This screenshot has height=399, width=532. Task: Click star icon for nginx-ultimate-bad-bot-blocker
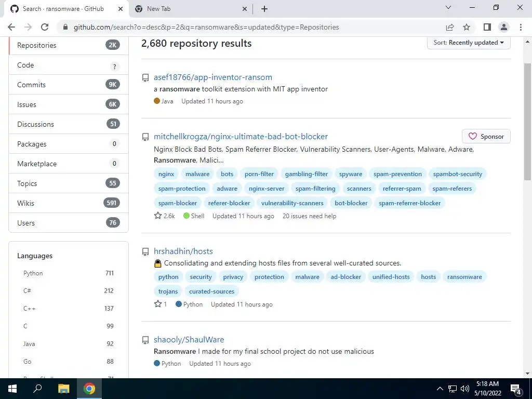pos(158,216)
